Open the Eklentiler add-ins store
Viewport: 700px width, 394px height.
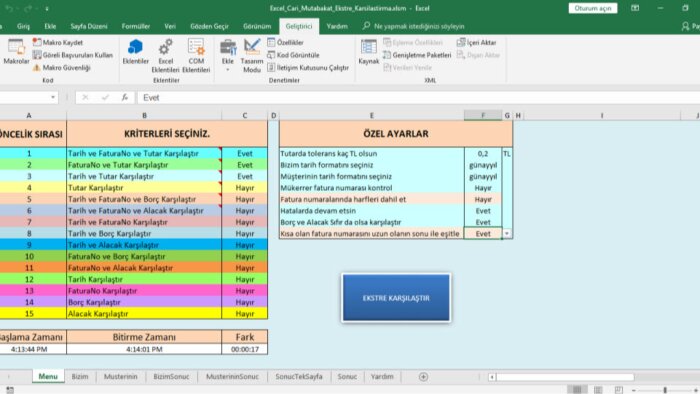pos(135,52)
